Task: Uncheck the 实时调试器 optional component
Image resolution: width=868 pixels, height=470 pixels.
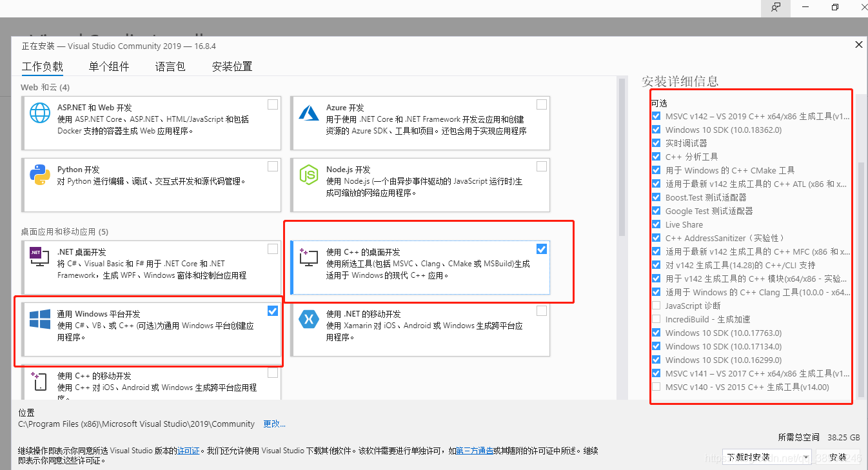Action: coord(656,143)
